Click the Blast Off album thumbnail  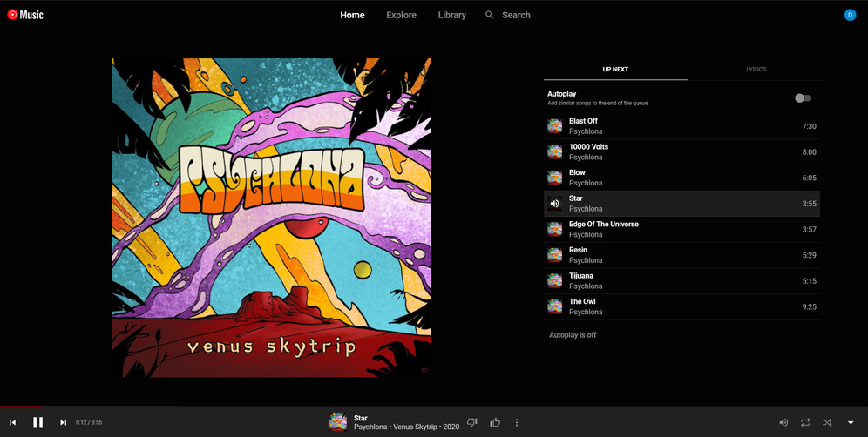pyautogui.click(x=554, y=126)
